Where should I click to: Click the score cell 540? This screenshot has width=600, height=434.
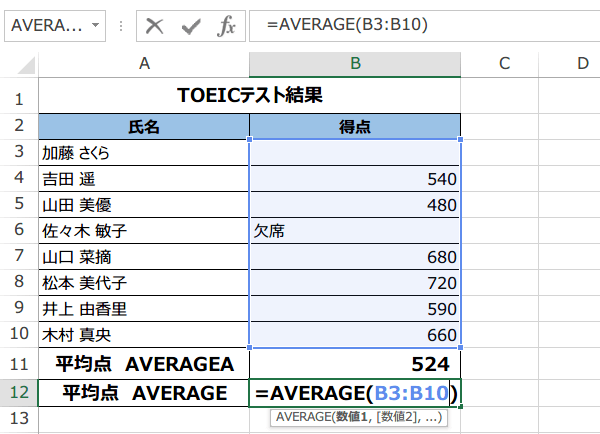coord(355,179)
